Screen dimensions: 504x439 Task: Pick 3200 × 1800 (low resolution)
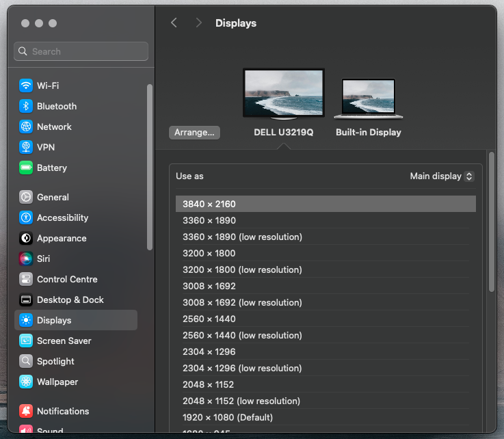326,269
